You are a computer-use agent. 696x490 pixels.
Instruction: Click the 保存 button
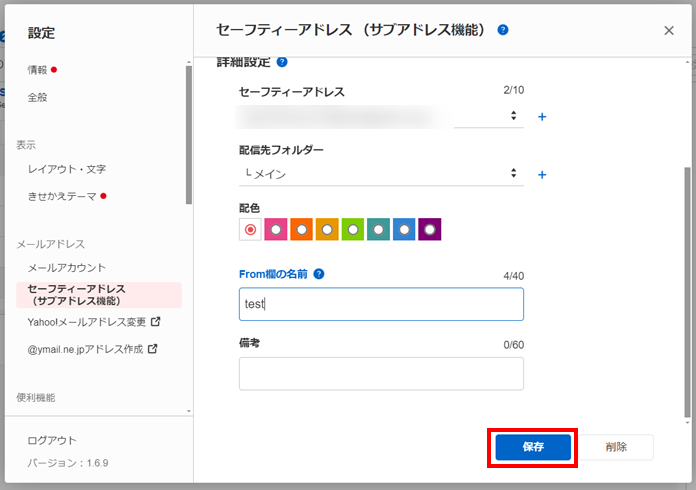[x=533, y=447]
